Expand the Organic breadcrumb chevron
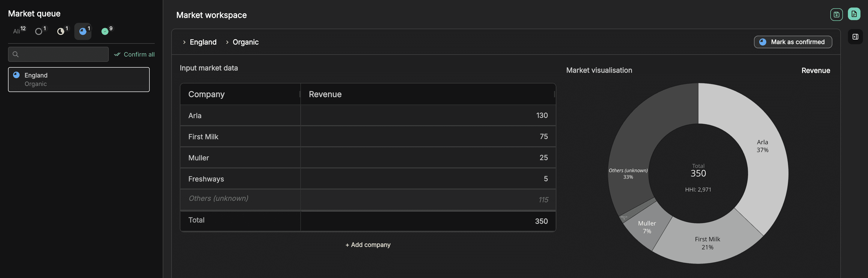868x278 pixels. pyautogui.click(x=227, y=42)
